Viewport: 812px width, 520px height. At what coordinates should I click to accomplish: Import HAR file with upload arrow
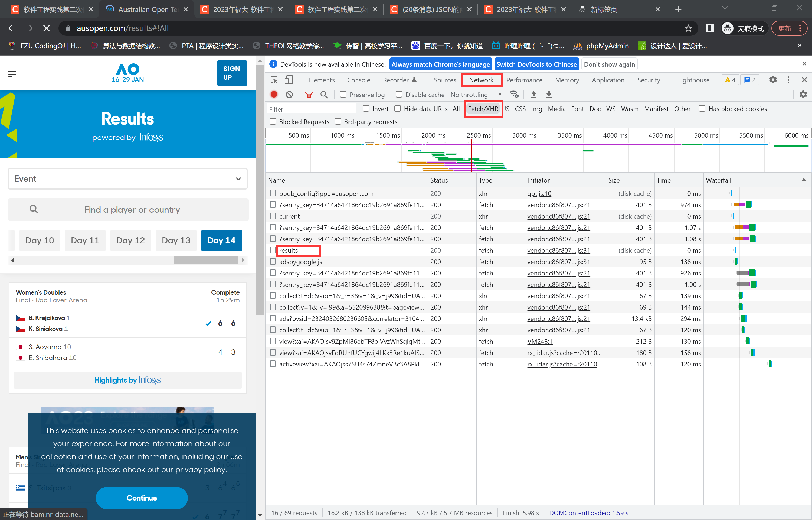pyautogui.click(x=533, y=95)
